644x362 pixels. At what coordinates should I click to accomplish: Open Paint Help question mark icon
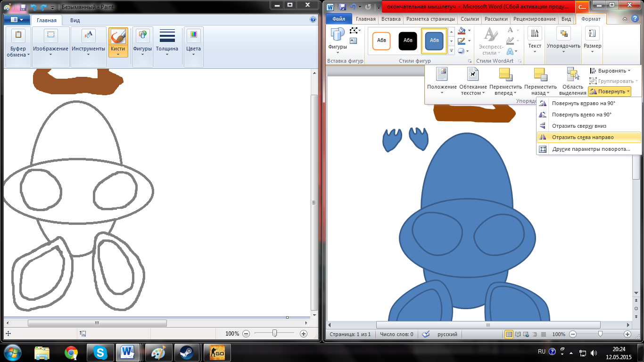313,20
